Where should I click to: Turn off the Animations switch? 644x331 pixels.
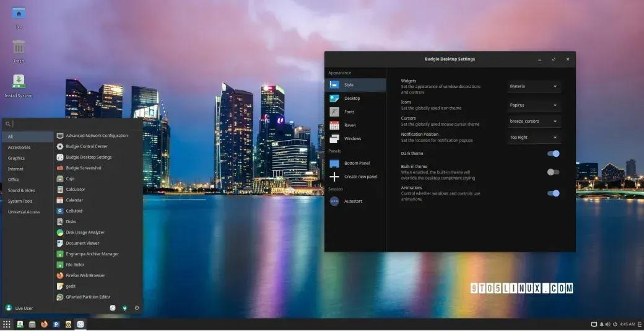(x=553, y=193)
